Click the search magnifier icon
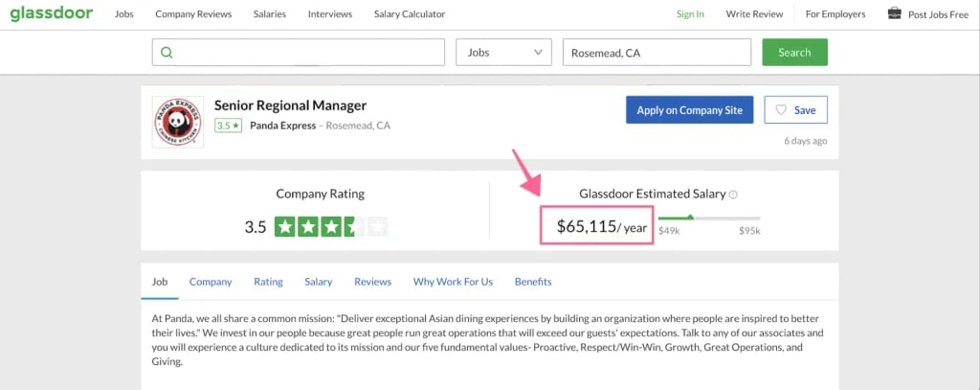This screenshot has width=980, height=390. [x=167, y=53]
